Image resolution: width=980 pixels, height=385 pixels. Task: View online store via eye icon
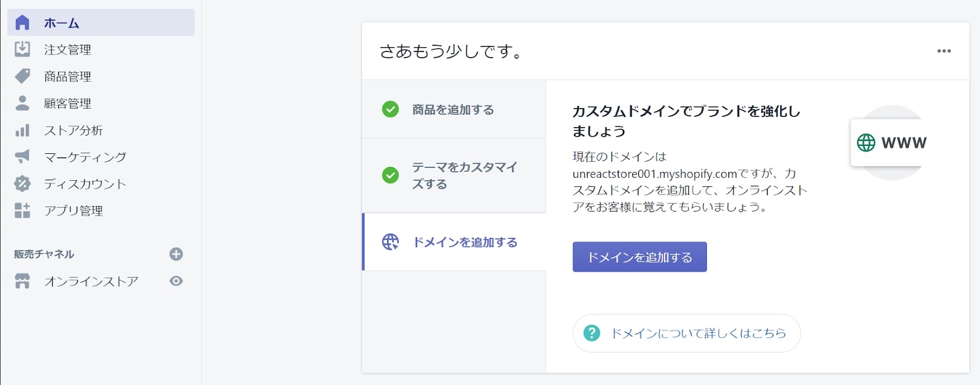click(x=176, y=281)
